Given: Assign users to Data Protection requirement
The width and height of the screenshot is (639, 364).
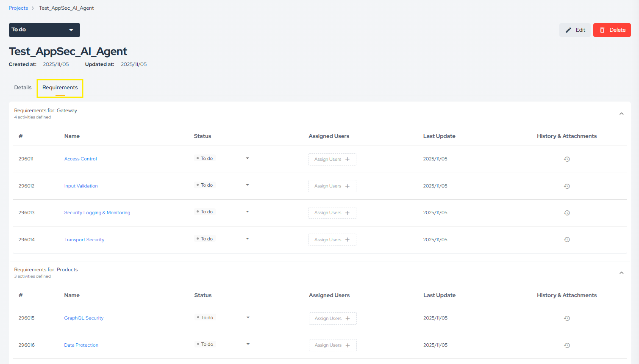Looking at the screenshot, I should coord(332,345).
